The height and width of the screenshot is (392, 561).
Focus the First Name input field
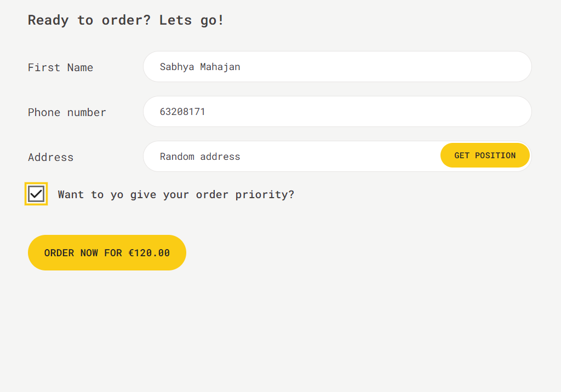coord(337,67)
